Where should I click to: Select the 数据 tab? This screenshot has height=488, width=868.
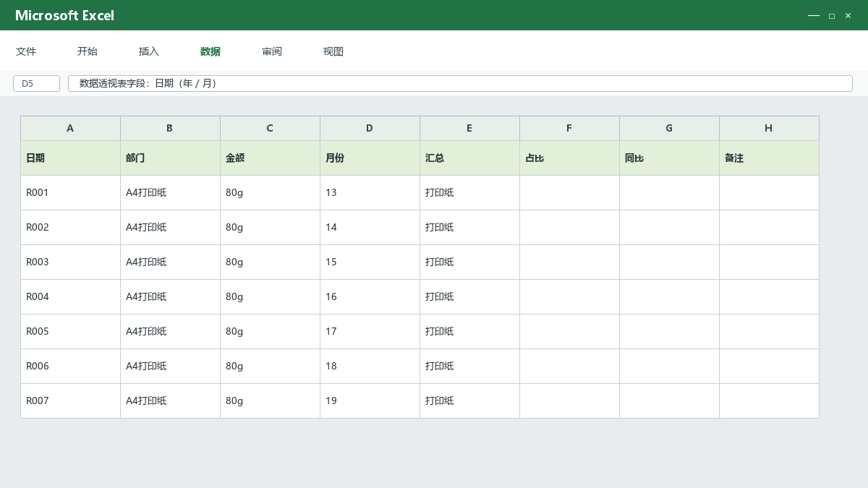coord(210,51)
